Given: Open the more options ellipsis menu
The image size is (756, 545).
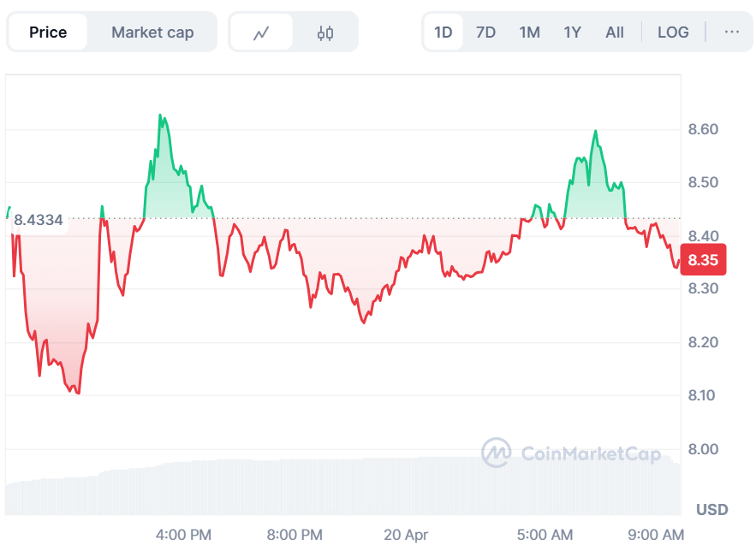Looking at the screenshot, I should click(x=731, y=33).
